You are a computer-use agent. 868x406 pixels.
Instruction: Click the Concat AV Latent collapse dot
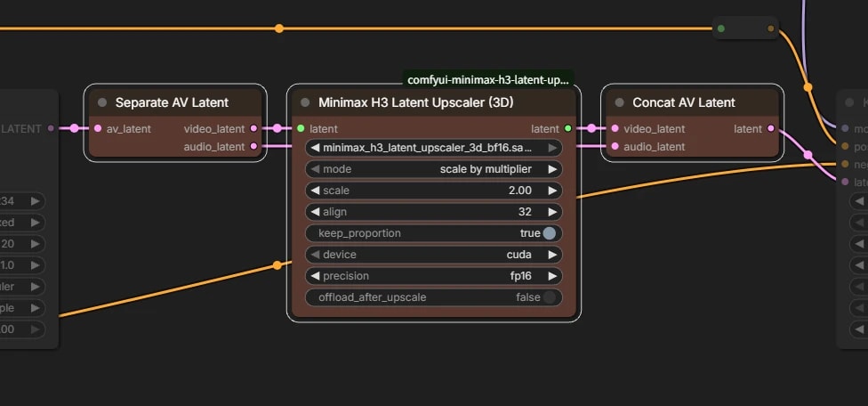[620, 102]
